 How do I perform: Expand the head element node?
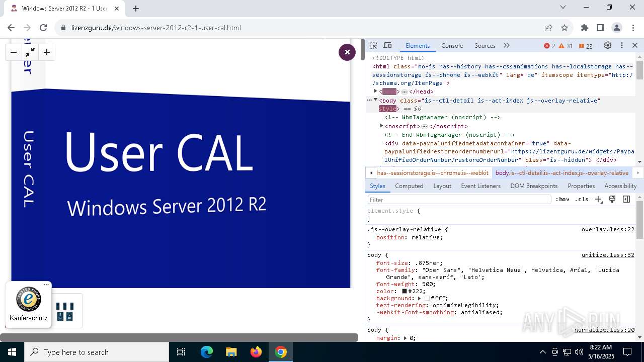tap(375, 91)
